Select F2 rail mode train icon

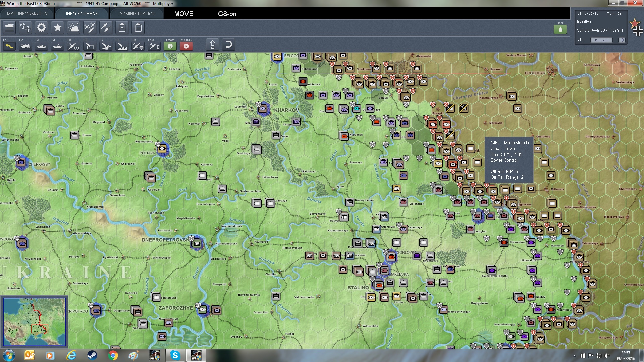tap(25, 46)
